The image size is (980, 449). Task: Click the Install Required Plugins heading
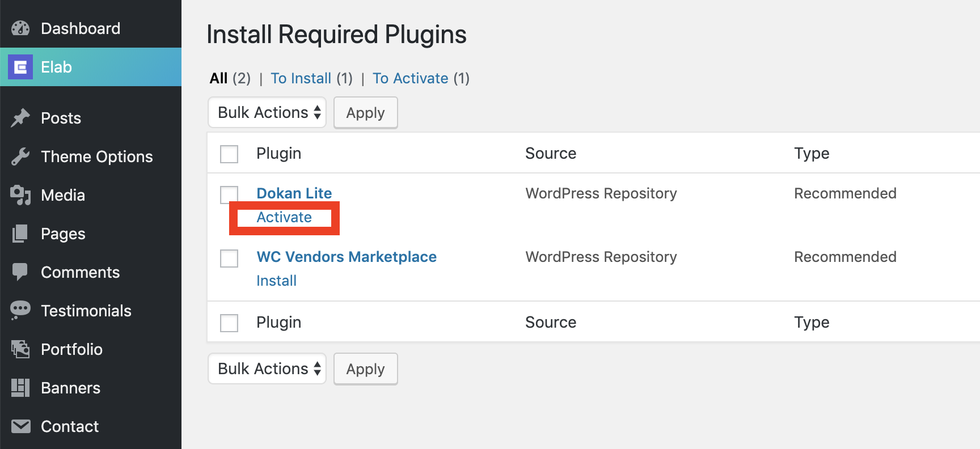337,35
